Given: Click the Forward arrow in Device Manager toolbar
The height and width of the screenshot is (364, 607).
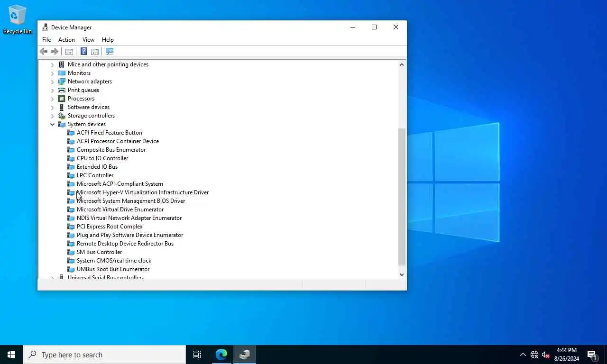Looking at the screenshot, I should click(x=55, y=51).
